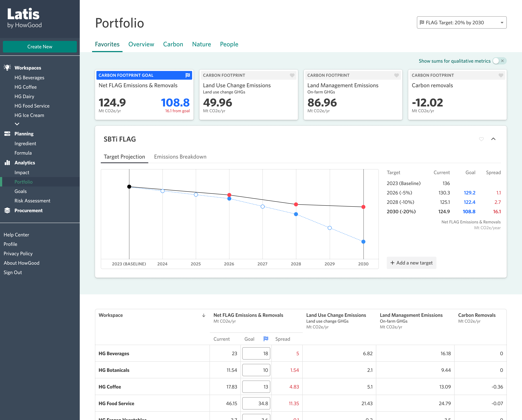Image resolution: width=522 pixels, height=420 pixels.
Task: Click the Analytics bar chart icon
Action: point(7,163)
